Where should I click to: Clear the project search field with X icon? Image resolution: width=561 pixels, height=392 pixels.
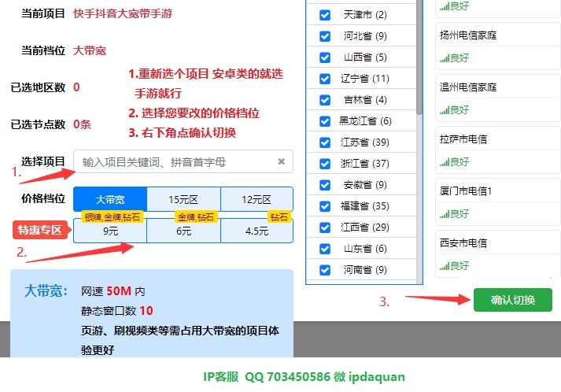[281, 162]
